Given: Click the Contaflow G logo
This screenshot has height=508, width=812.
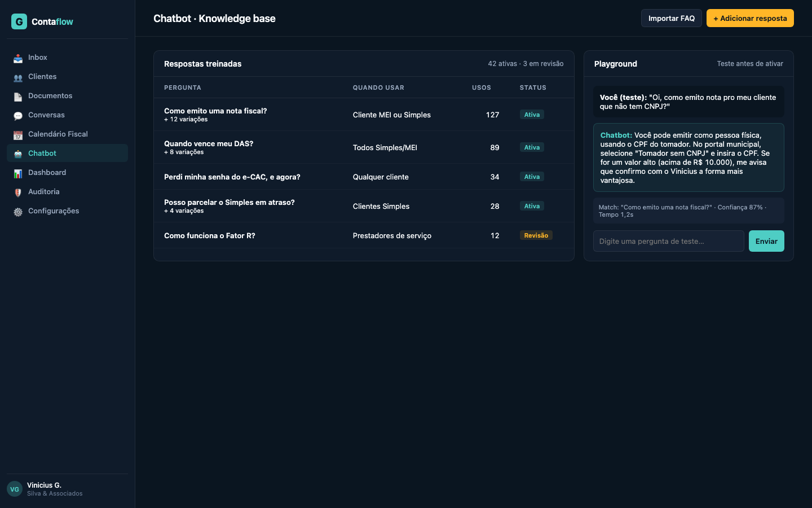Looking at the screenshot, I should [x=19, y=21].
